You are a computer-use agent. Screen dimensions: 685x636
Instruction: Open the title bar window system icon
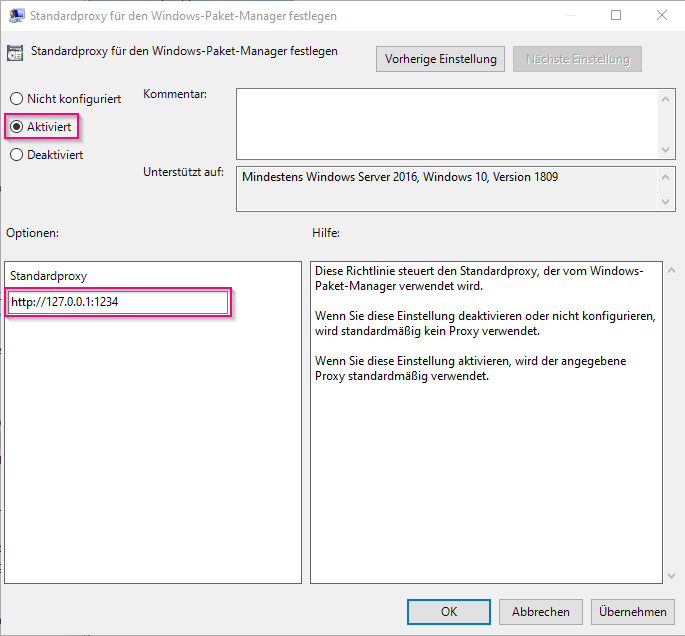tap(17, 16)
